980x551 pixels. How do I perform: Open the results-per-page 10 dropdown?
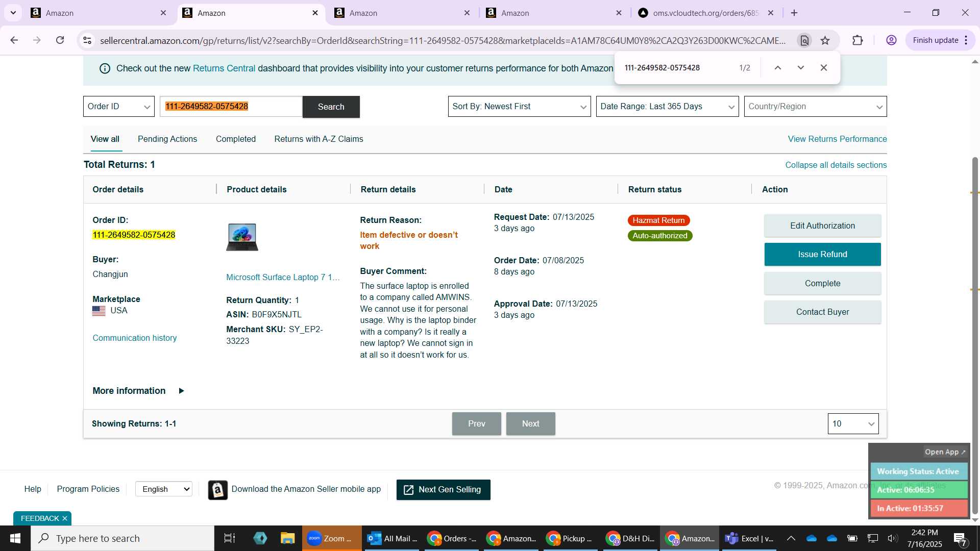[x=853, y=423]
